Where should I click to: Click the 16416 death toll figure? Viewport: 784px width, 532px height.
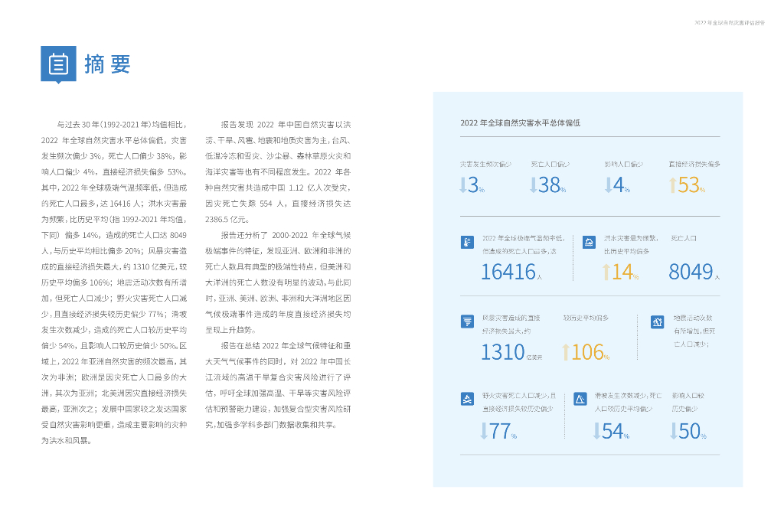(508, 272)
